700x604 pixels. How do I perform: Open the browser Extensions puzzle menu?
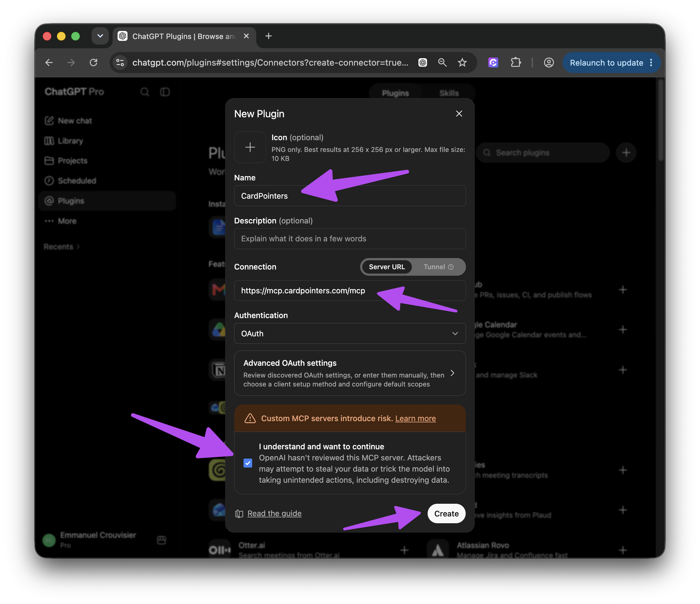[x=516, y=63]
